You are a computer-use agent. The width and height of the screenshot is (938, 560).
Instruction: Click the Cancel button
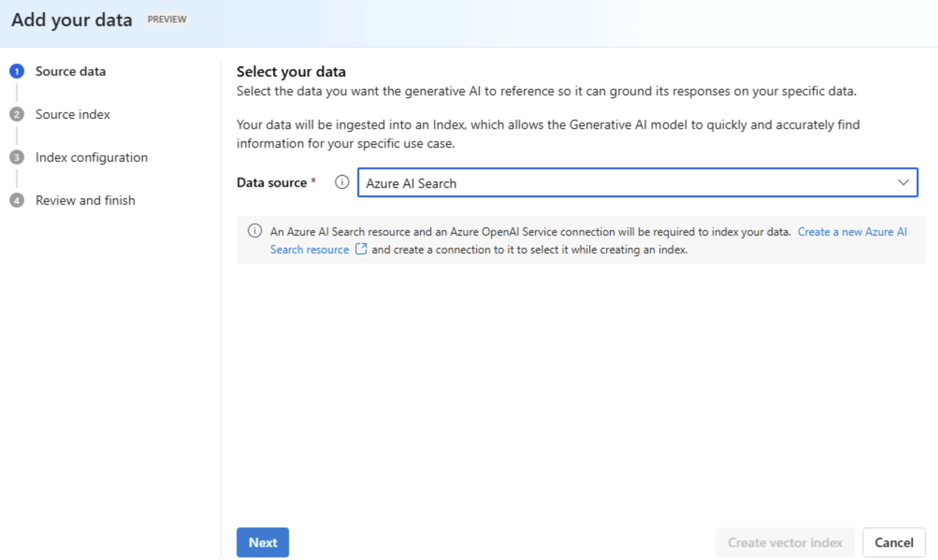pos(894,542)
